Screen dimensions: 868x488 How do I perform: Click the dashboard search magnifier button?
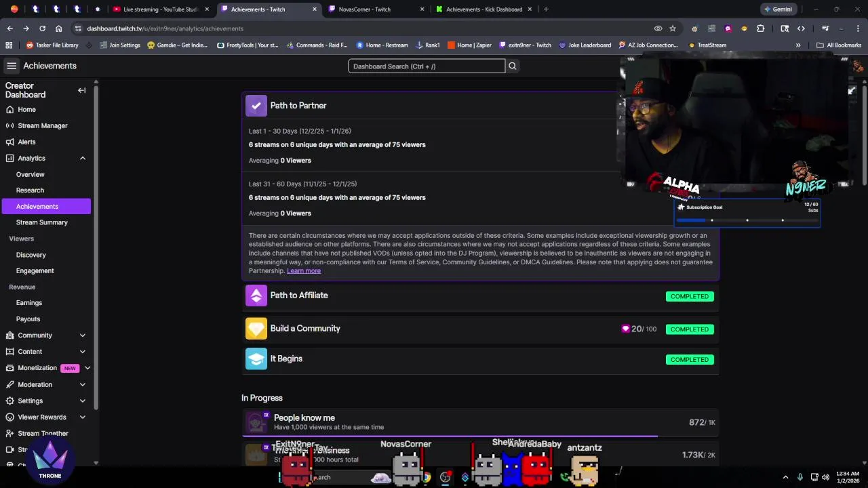(513, 66)
